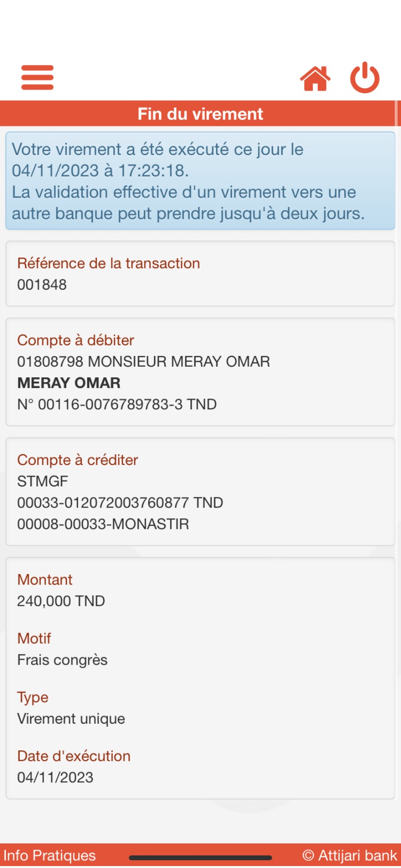Select the execution date 04/11/2023

(x=55, y=777)
